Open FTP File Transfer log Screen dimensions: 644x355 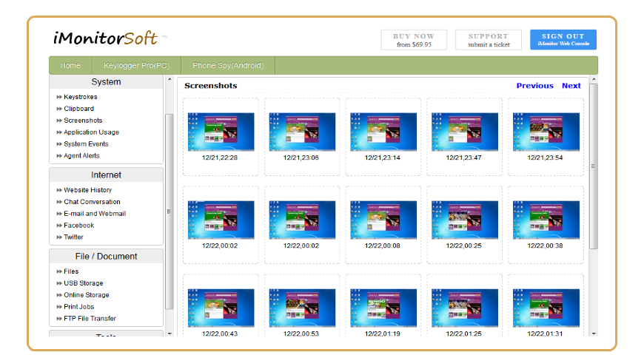pyautogui.click(x=90, y=319)
